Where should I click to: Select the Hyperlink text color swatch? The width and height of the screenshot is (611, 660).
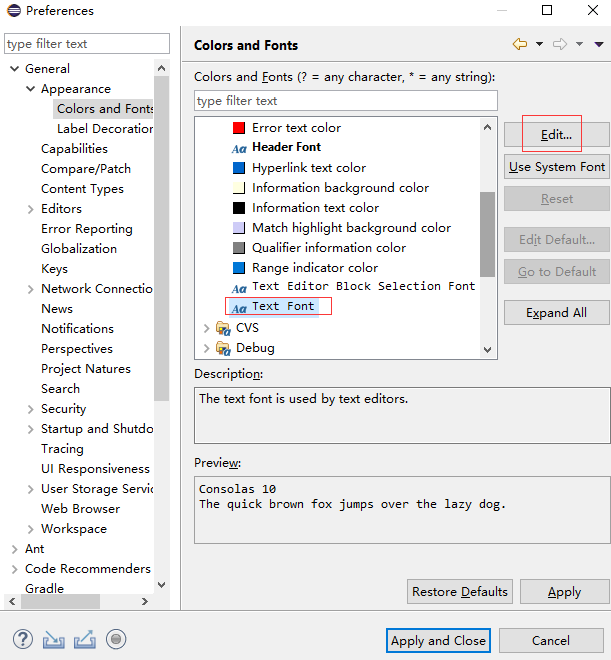pos(239,168)
